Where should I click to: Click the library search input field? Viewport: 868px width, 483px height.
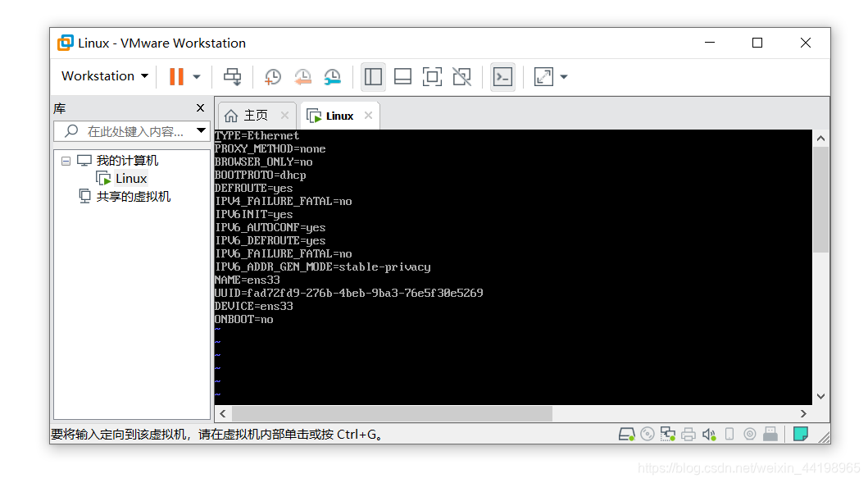[133, 131]
